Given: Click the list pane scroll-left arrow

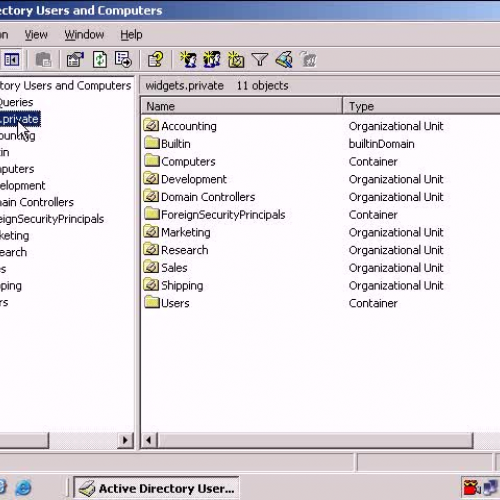Looking at the screenshot, I should pyautogui.click(x=149, y=440).
